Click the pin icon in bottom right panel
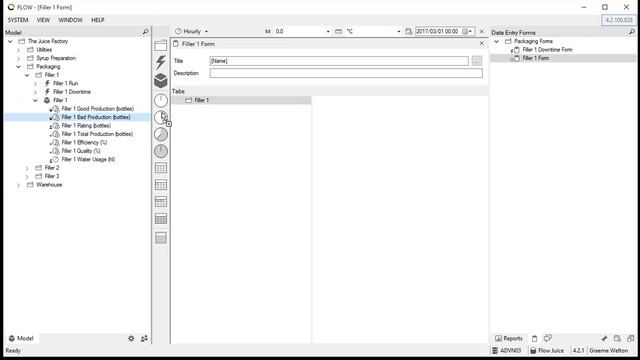640x360 pixels. 604,338
